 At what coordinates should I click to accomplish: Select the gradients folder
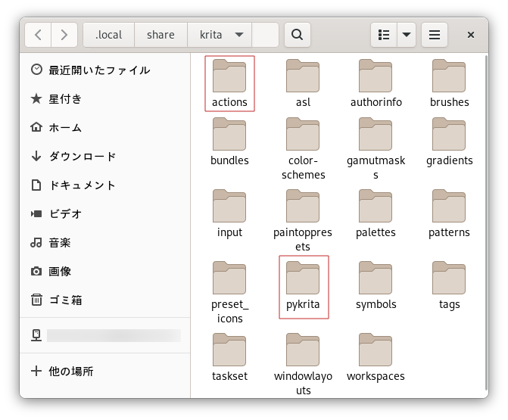[449, 142]
